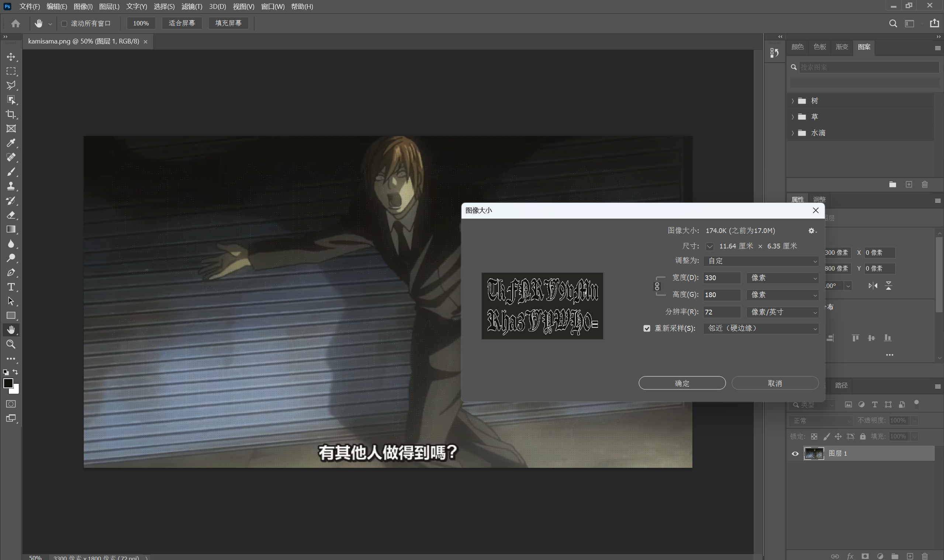Select the Path Selection tool
The width and height of the screenshot is (944, 560).
(11, 301)
